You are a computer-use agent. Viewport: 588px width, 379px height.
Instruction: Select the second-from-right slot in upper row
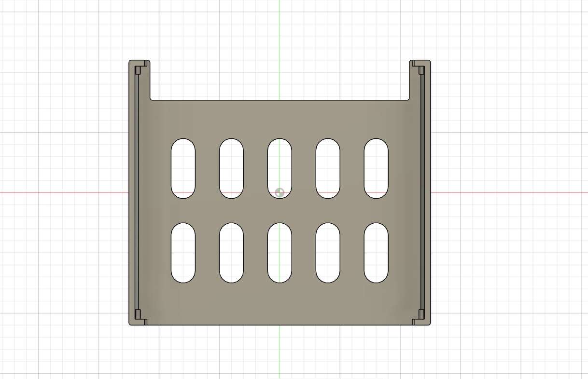328,168
